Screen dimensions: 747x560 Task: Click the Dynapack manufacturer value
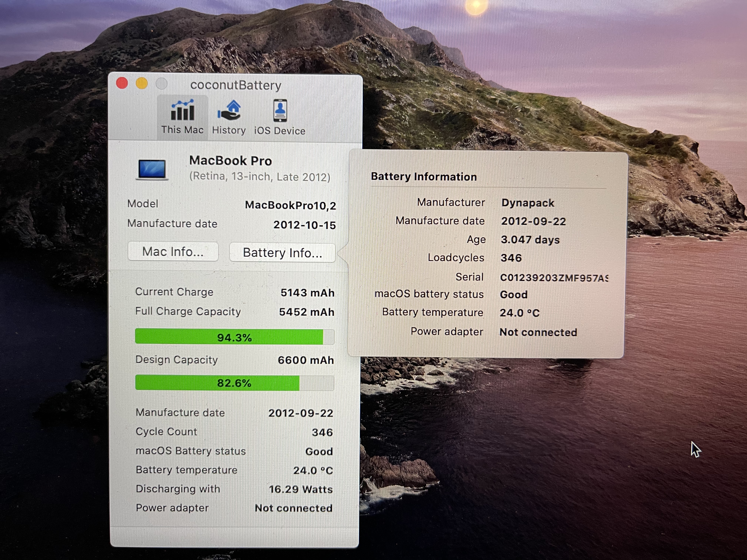click(527, 203)
